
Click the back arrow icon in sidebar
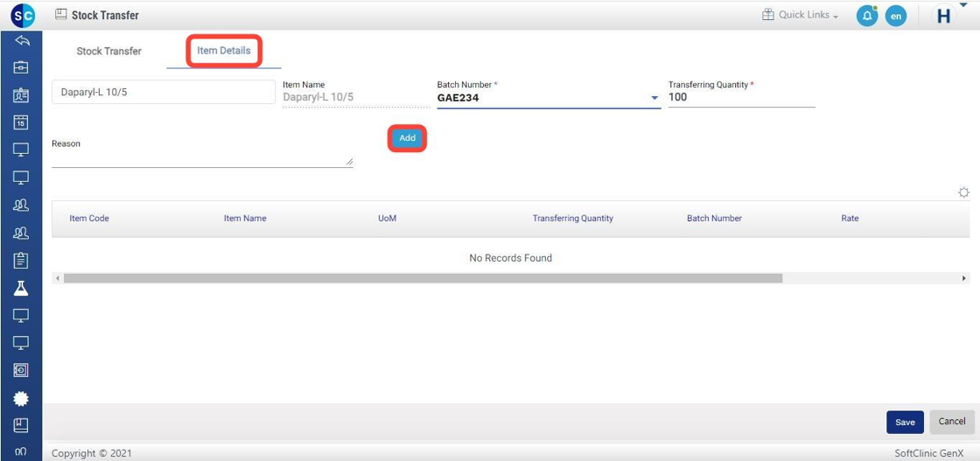click(21, 41)
